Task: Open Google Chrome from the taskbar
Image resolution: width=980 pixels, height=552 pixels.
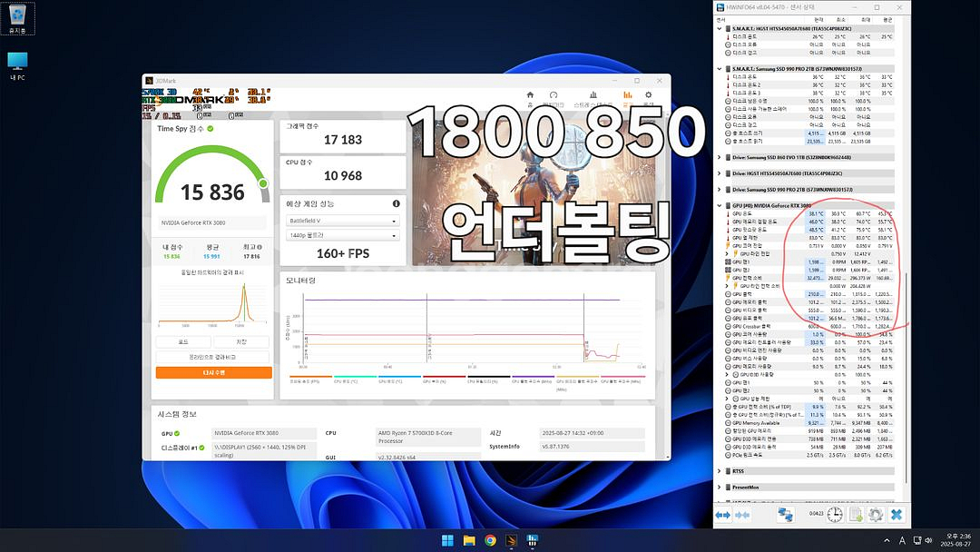Action: [490, 540]
